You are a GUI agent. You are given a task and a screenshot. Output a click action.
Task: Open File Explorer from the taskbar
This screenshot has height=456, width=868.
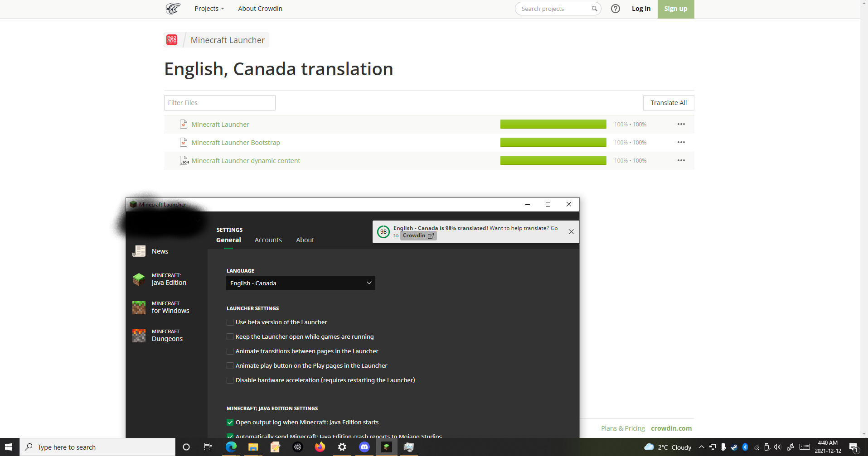[253, 447]
